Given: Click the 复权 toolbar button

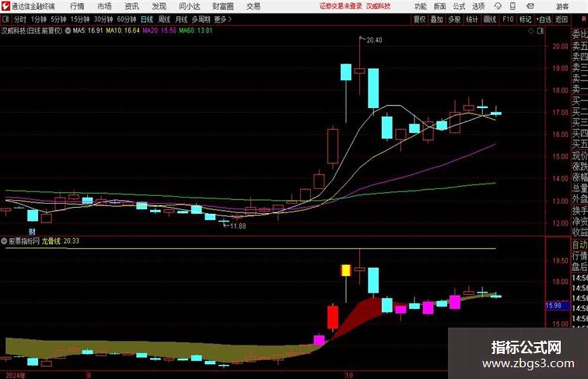Looking at the screenshot, I should pos(419,19).
